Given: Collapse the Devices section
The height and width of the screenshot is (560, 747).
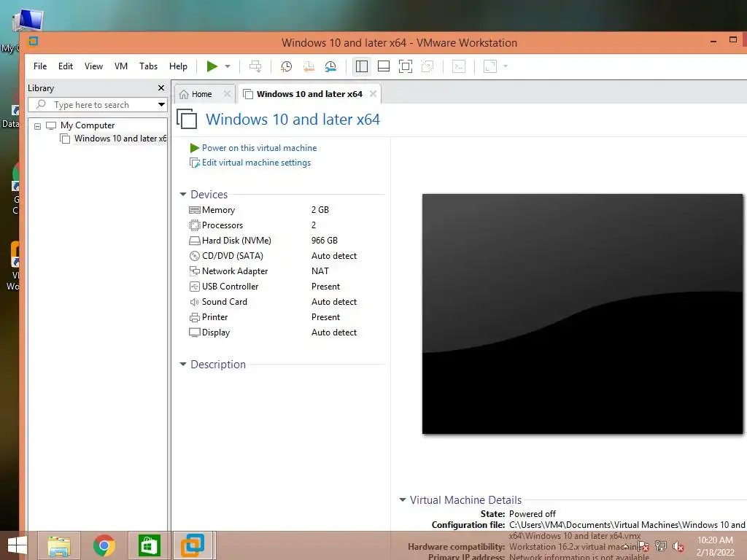Looking at the screenshot, I should tap(183, 194).
